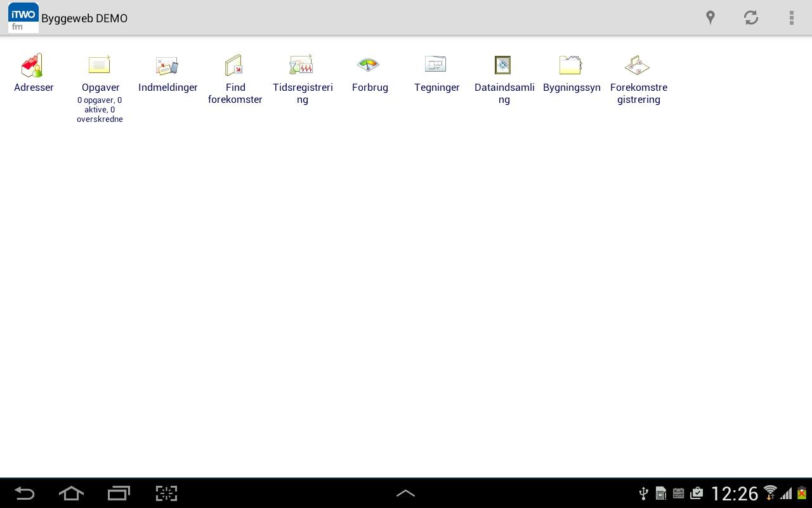Tap the iTWO fm app logo
The width and height of the screenshot is (812, 508).
pos(23,18)
